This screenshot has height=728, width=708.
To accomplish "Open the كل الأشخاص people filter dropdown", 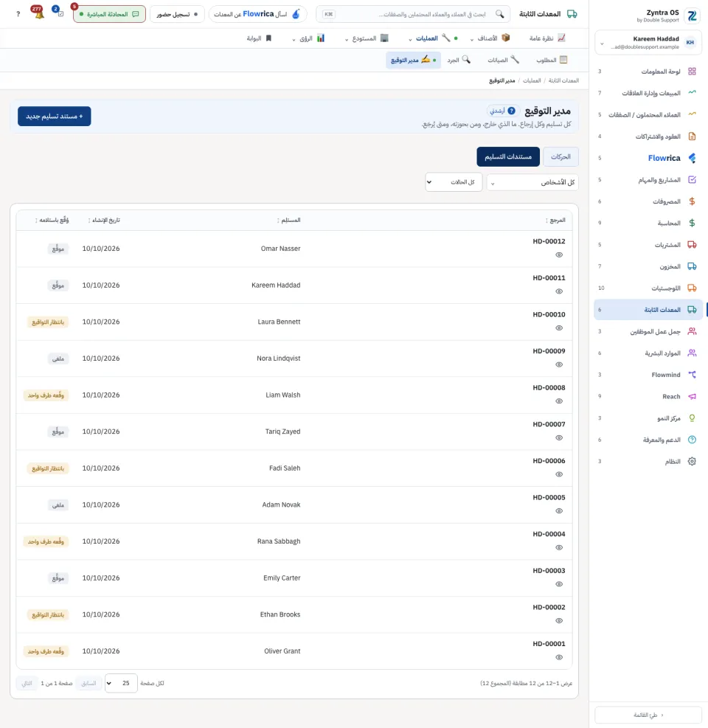I will [532, 182].
